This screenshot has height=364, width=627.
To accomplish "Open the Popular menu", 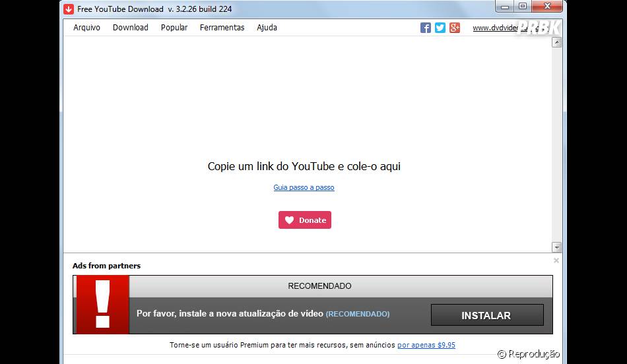I will [x=174, y=28].
